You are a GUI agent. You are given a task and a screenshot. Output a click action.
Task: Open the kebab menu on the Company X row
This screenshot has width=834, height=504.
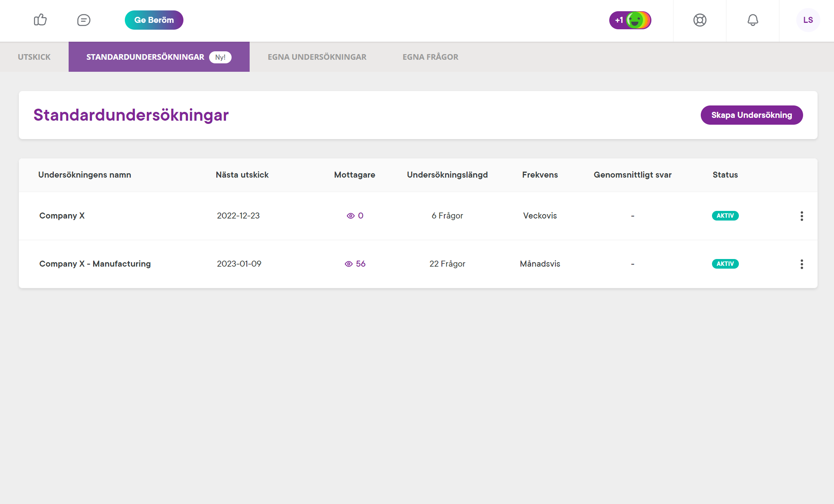[802, 216]
